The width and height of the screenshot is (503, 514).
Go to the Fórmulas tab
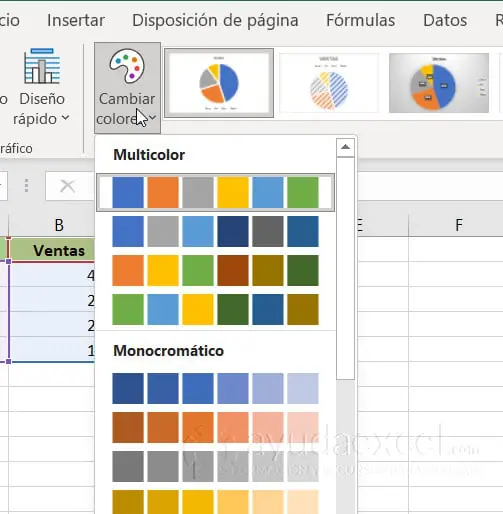click(x=361, y=20)
